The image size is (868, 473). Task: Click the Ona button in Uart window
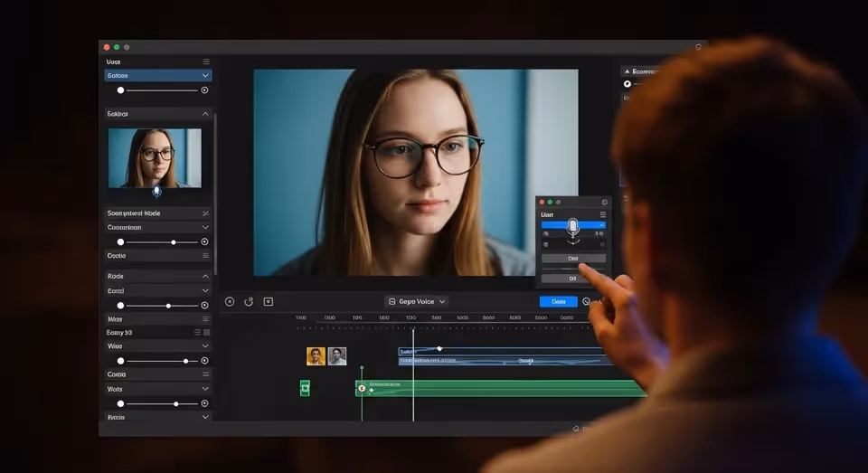pyautogui.click(x=573, y=258)
